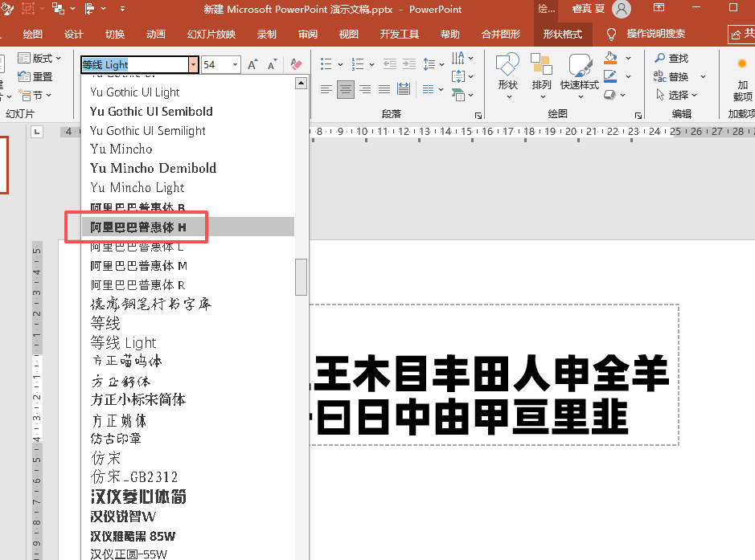Open the 形状格式 shape format tab

[562, 35]
